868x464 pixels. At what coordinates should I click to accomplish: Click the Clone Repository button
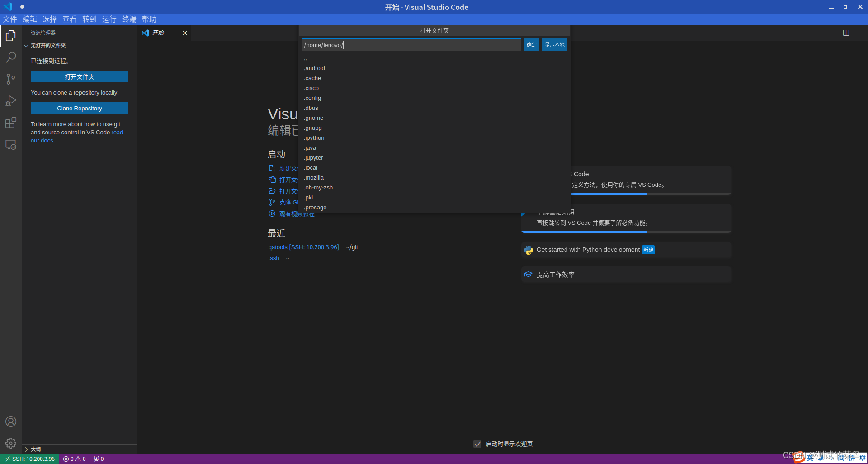pyautogui.click(x=80, y=108)
